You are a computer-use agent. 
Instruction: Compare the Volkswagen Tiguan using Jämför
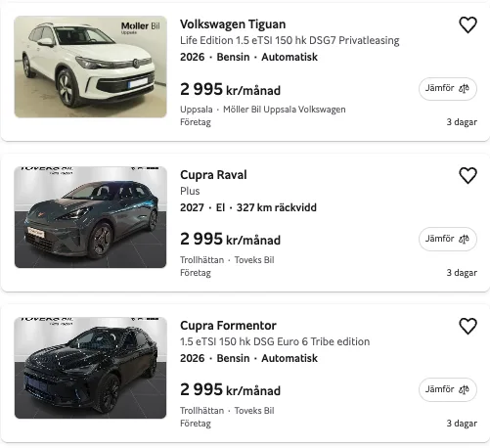[448, 89]
